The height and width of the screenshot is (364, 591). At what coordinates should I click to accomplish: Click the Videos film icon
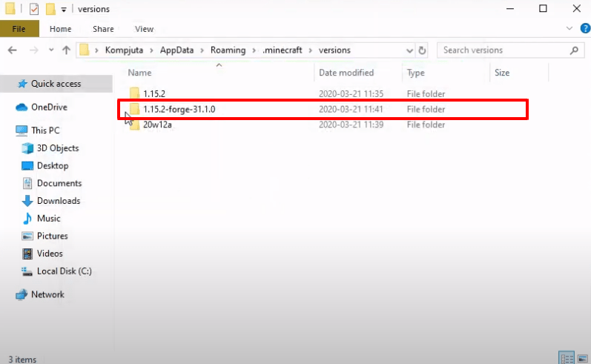27,254
